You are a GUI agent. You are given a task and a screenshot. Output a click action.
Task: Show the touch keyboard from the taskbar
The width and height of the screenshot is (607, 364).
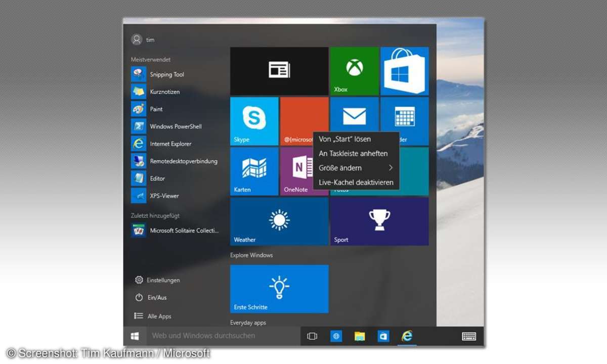[469, 336]
